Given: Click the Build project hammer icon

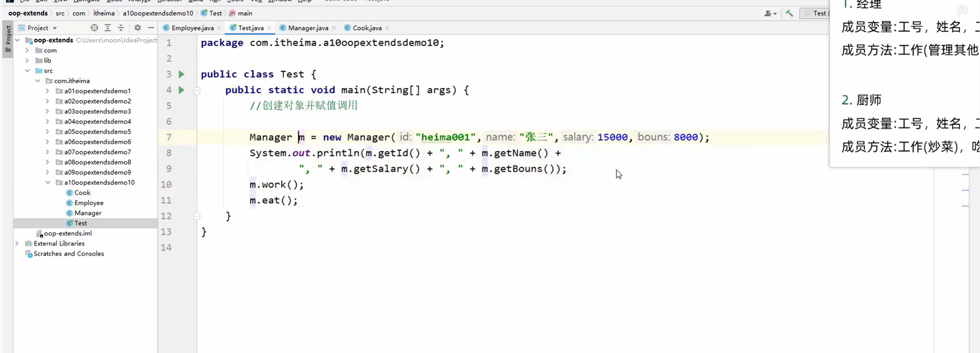Looking at the screenshot, I should tap(790, 13).
